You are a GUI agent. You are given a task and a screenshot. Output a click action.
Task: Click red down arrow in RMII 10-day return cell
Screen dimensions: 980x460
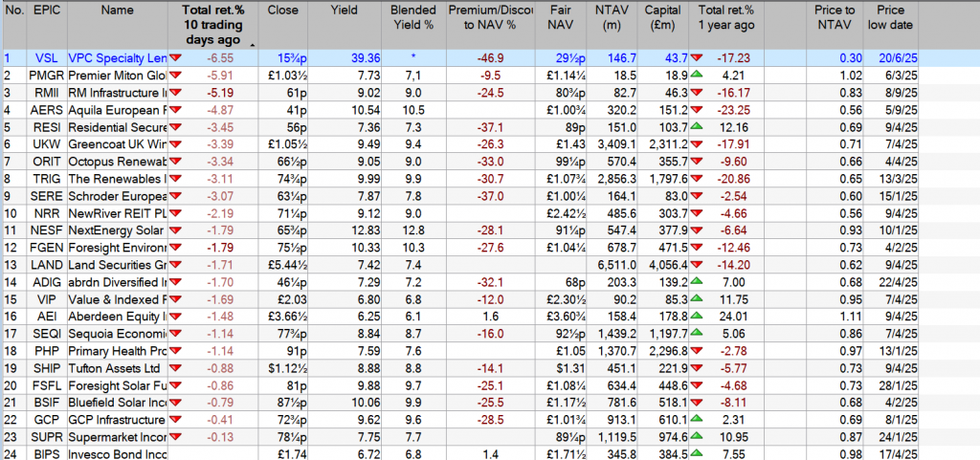175,93
